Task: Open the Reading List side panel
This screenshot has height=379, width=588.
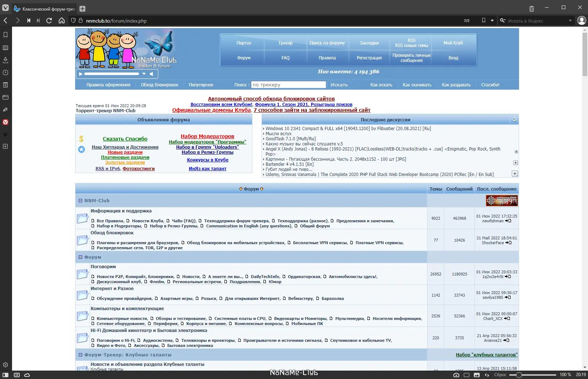Action: pyautogui.click(x=5, y=48)
